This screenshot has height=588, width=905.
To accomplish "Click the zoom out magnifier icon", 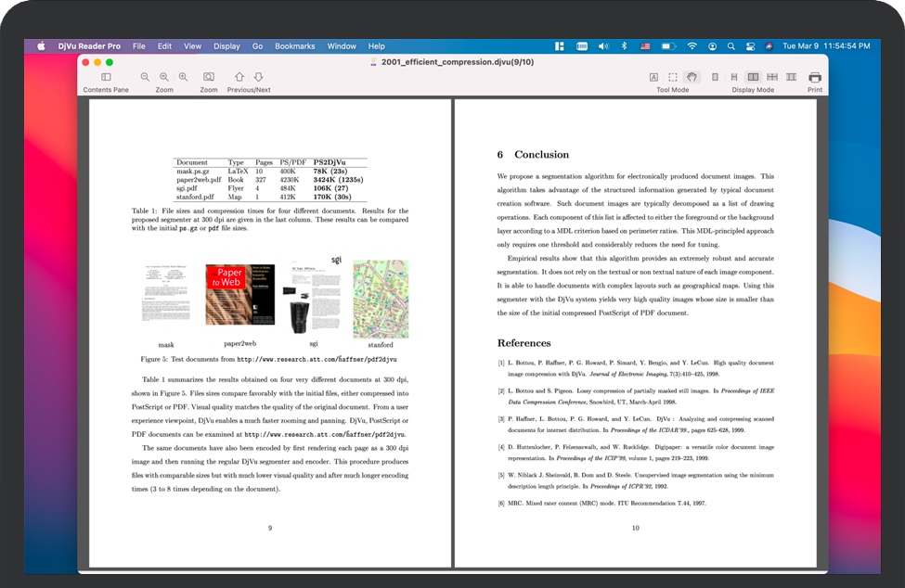I will [145, 77].
